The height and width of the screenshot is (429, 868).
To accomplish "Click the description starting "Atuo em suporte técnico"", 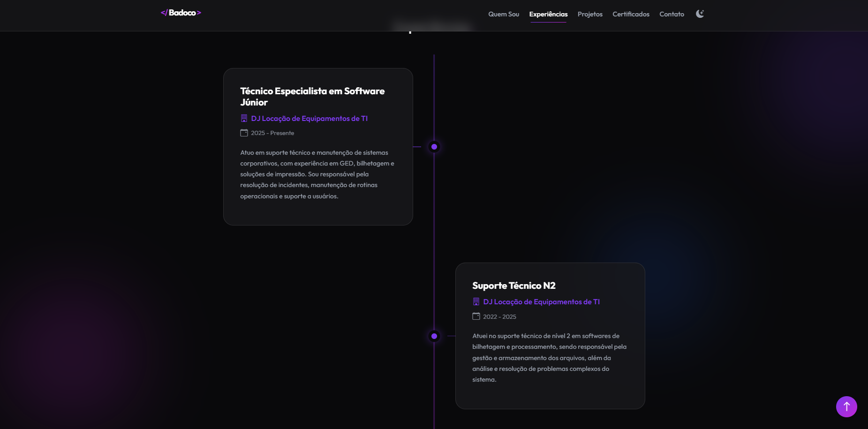I will [317, 174].
